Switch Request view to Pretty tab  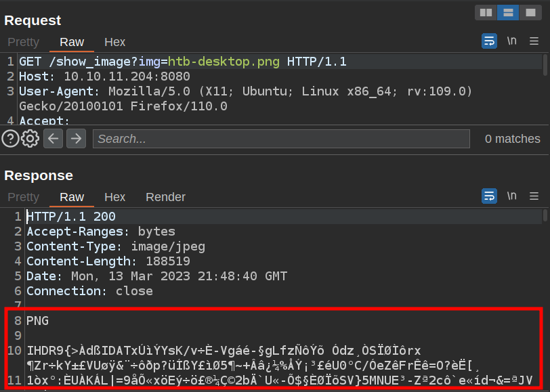coord(24,42)
